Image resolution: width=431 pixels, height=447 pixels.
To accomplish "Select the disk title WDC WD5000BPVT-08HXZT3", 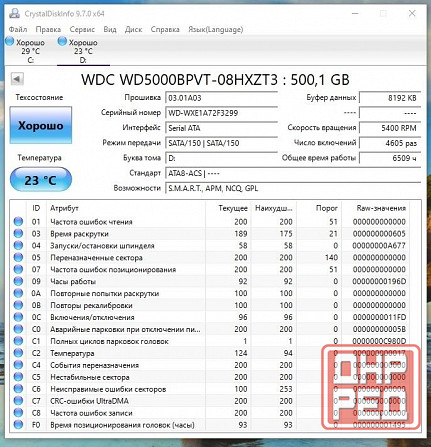I will click(179, 80).
